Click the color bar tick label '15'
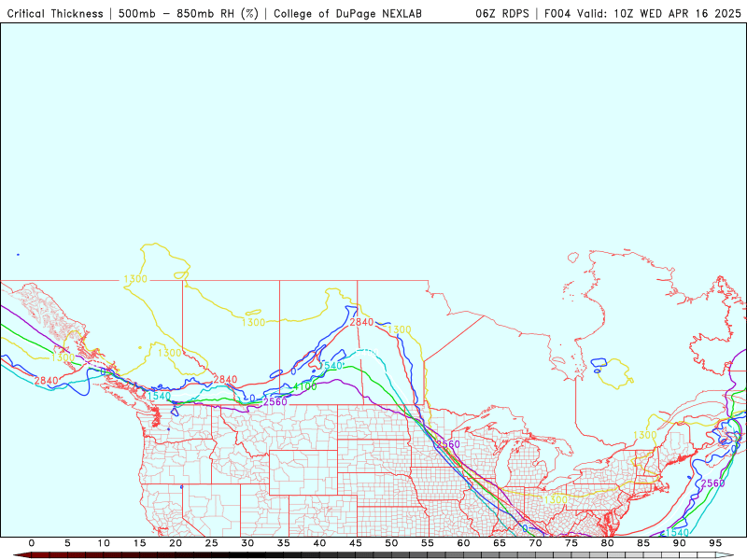747x560 pixels. click(x=139, y=543)
